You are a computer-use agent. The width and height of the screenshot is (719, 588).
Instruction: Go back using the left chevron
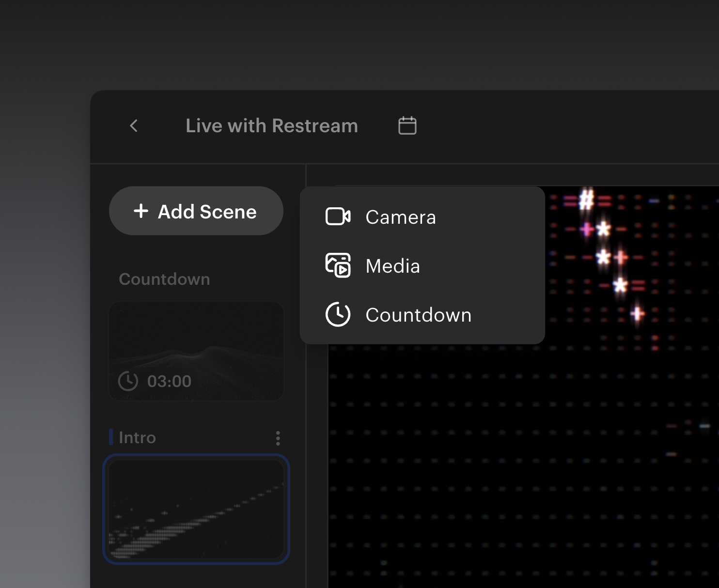coord(134,126)
